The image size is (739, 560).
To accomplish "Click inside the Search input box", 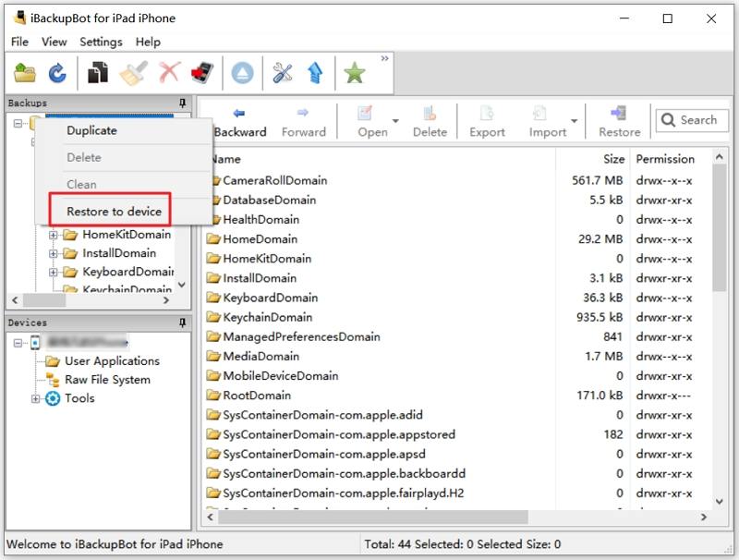I will 695,120.
